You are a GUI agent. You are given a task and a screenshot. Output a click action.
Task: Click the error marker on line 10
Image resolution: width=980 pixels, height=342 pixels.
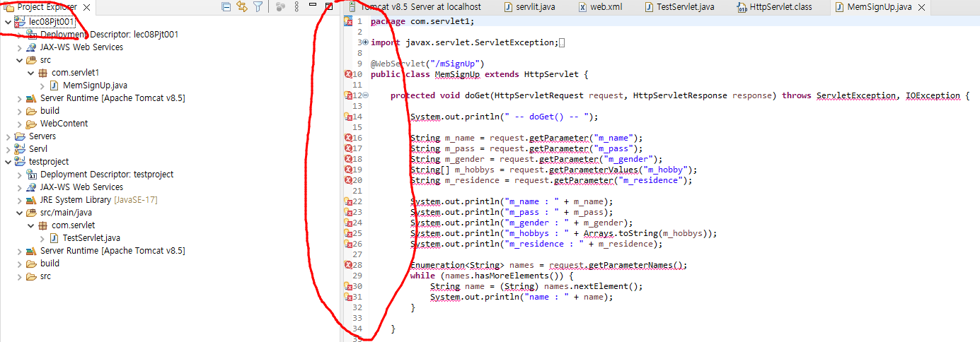coord(347,74)
